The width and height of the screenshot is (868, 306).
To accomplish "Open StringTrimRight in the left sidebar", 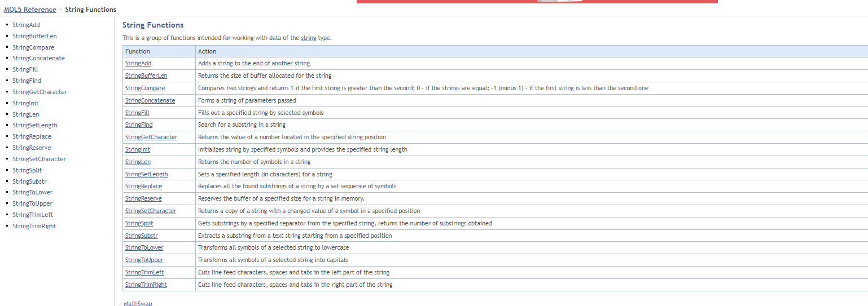I will 34,226.
